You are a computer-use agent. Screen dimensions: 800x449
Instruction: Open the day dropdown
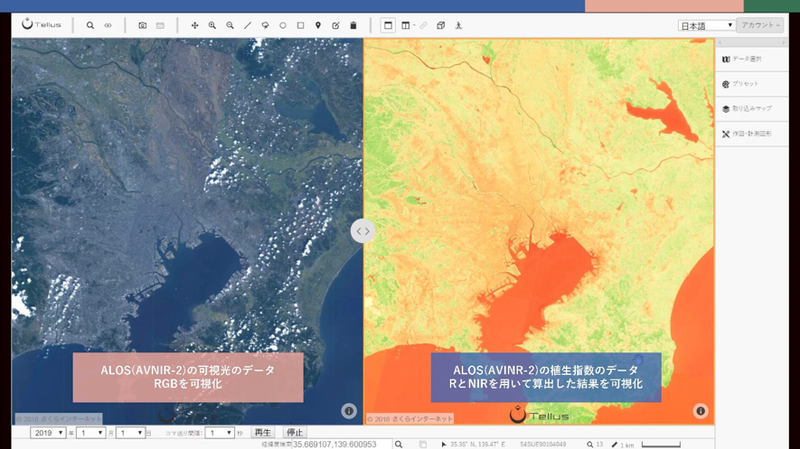tap(130, 433)
